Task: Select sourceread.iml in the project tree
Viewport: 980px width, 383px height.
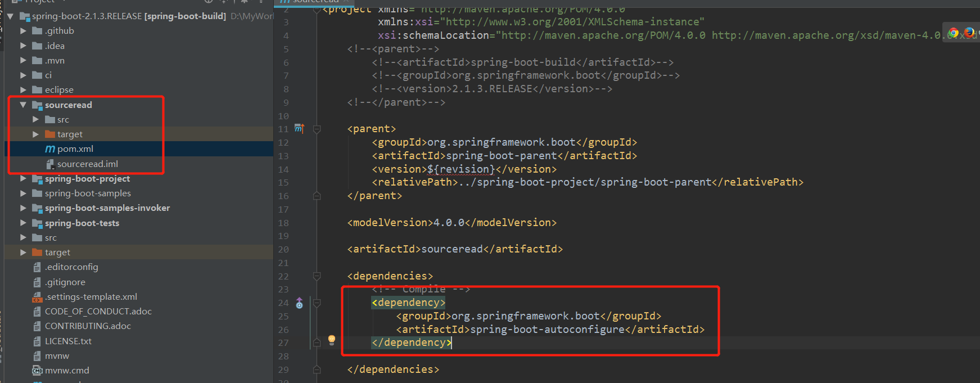Action: coord(88,164)
